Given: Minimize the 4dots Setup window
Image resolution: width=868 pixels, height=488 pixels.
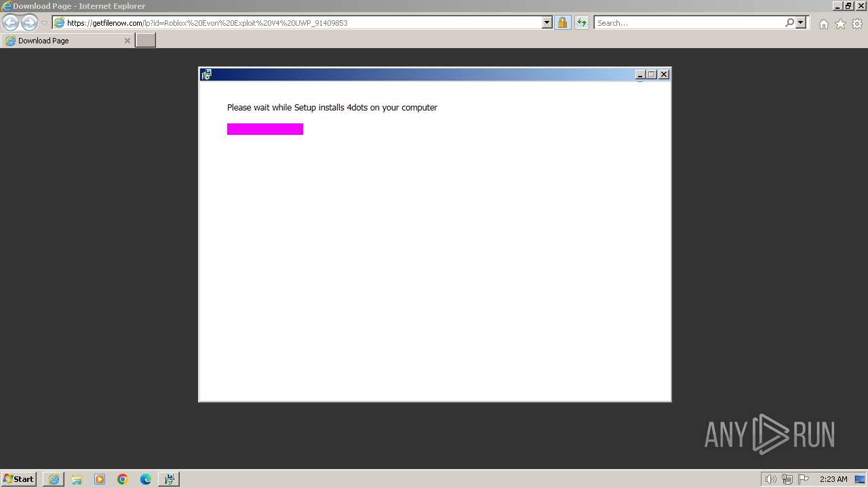Looking at the screenshot, I should point(639,75).
